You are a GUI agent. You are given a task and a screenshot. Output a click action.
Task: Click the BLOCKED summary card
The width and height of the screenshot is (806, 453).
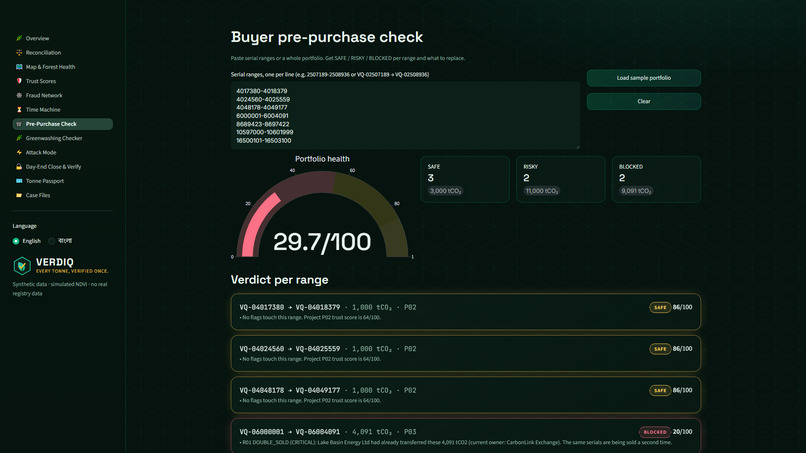(656, 179)
